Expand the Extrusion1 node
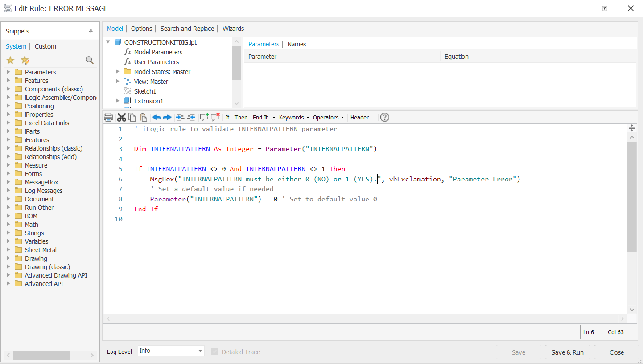The height and width of the screenshot is (364, 643). tap(118, 101)
